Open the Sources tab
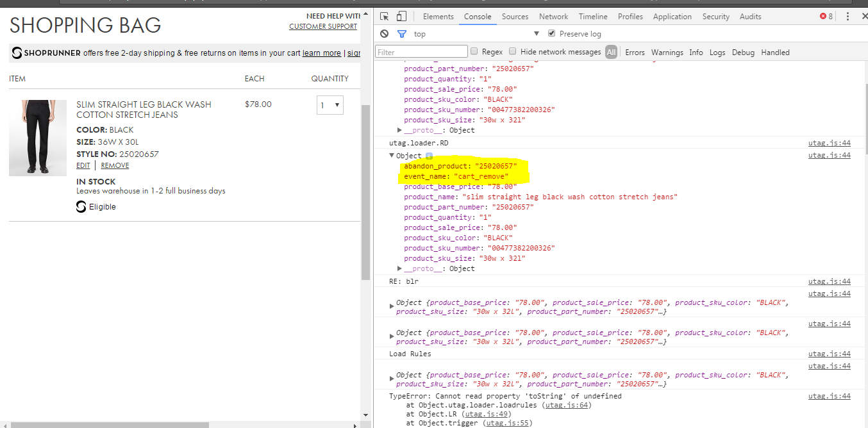 tap(515, 17)
